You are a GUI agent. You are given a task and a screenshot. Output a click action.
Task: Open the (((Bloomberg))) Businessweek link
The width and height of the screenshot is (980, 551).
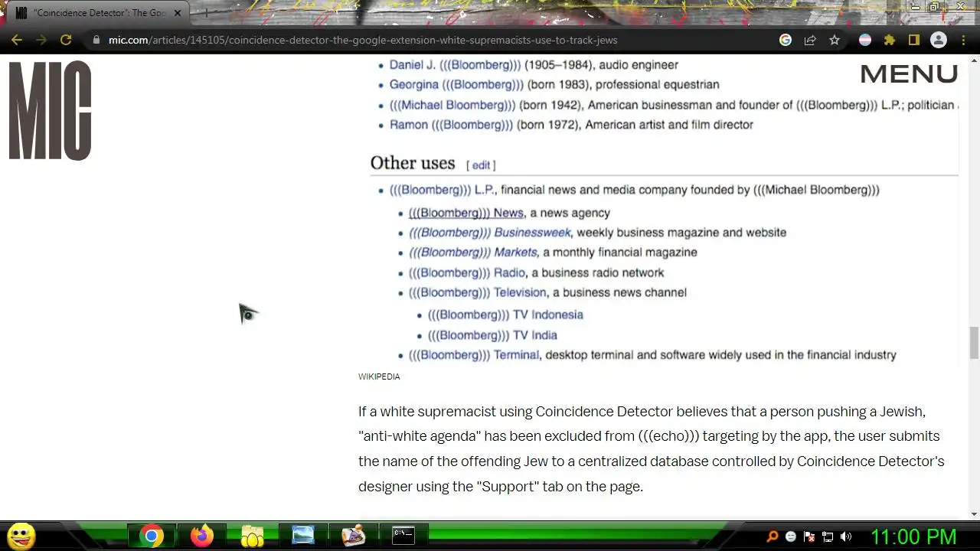[x=490, y=233]
